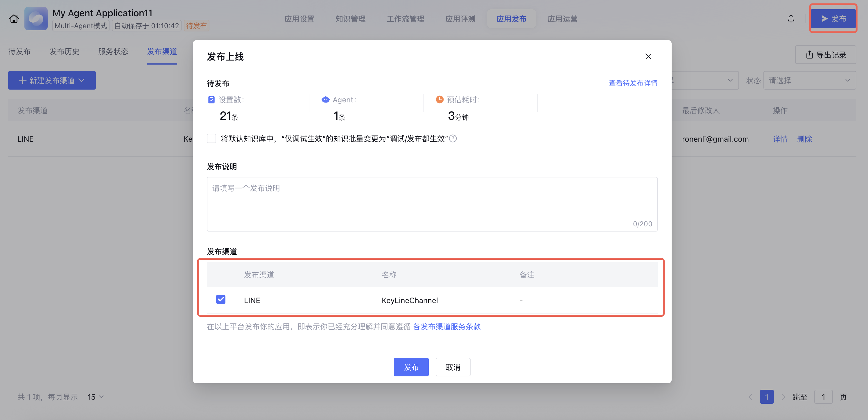
Task: Click the blue 发布 button in dialog
Action: pyautogui.click(x=411, y=367)
